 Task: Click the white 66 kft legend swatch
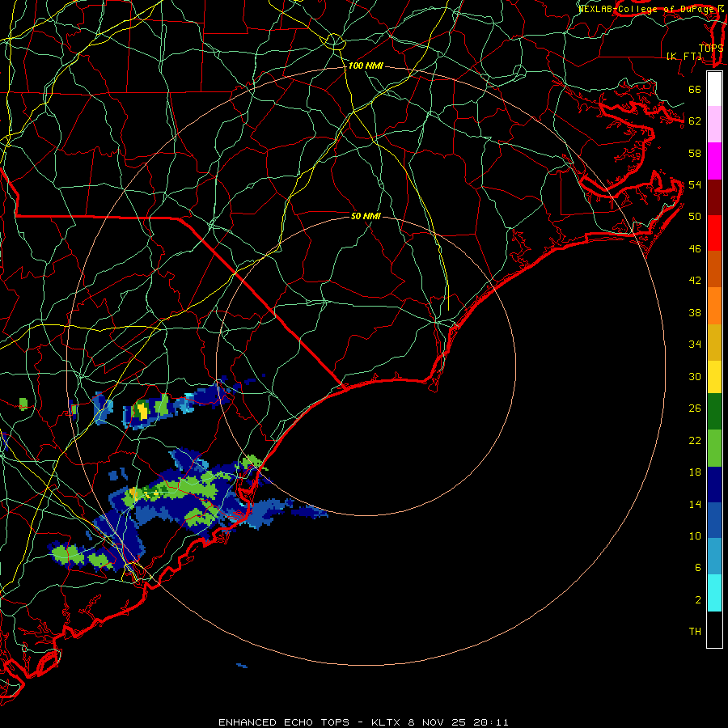pos(714,89)
